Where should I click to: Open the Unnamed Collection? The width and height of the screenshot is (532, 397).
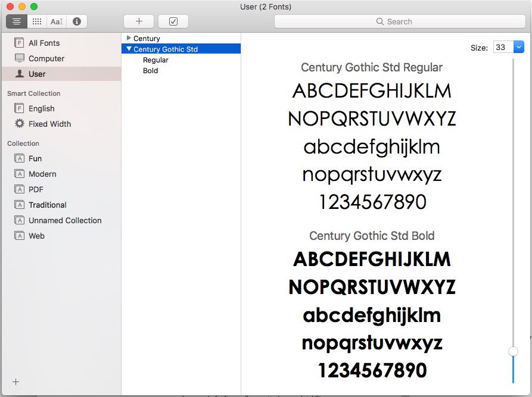coord(61,220)
